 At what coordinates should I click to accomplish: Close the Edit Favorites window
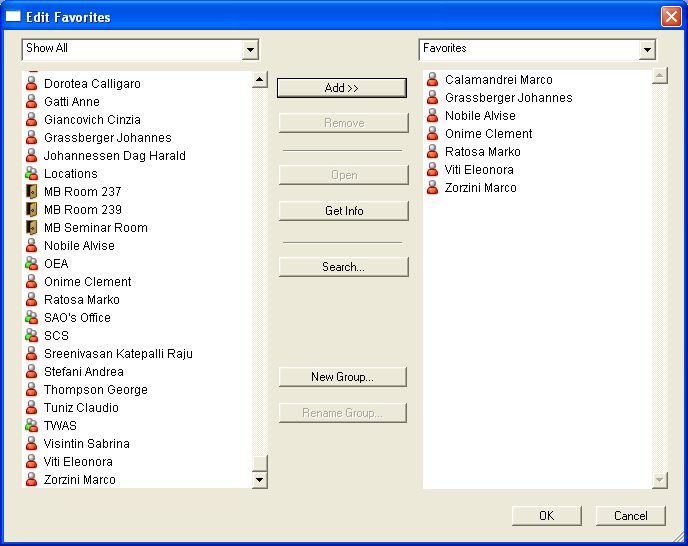(x=671, y=17)
